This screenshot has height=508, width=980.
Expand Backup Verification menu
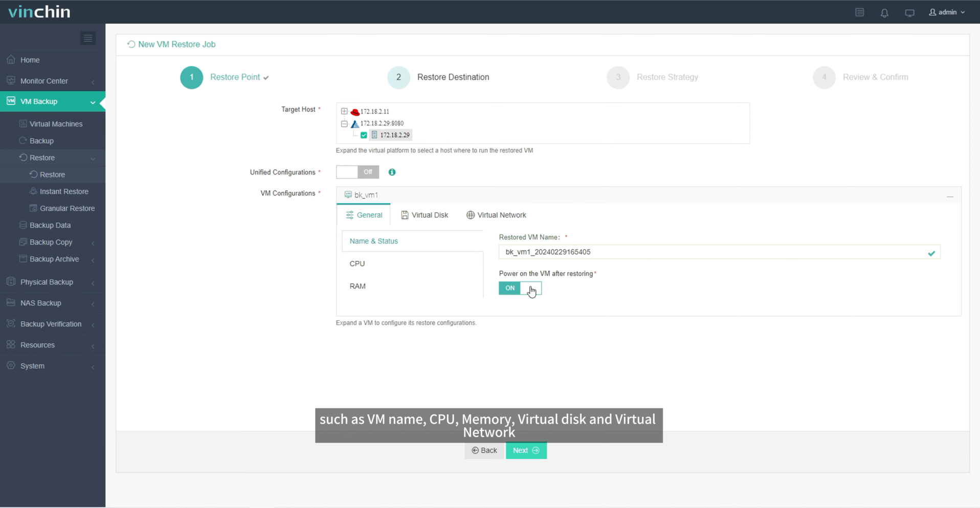point(53,324)
